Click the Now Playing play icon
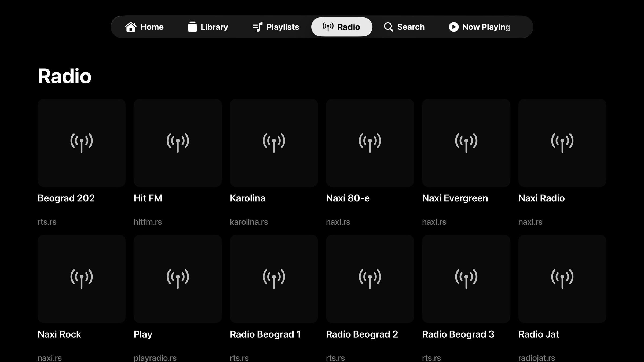 coord(453,27)
